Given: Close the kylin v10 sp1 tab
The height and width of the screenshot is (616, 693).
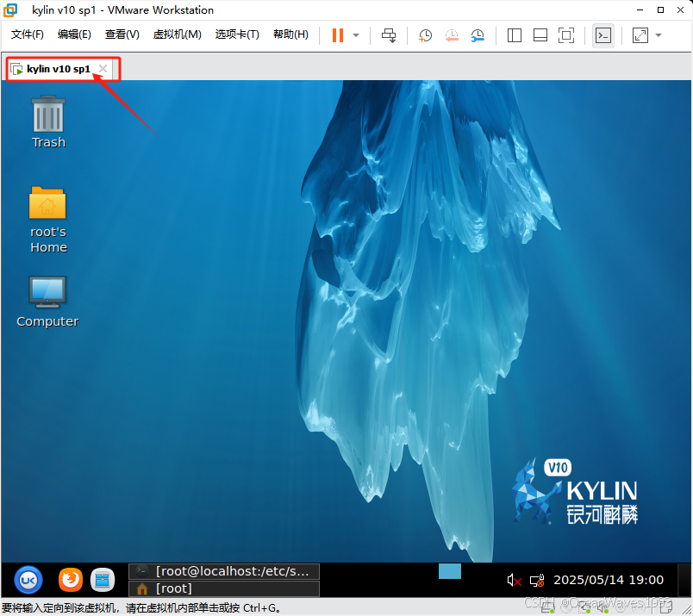Looking at the screenshot, I should 103,69.
